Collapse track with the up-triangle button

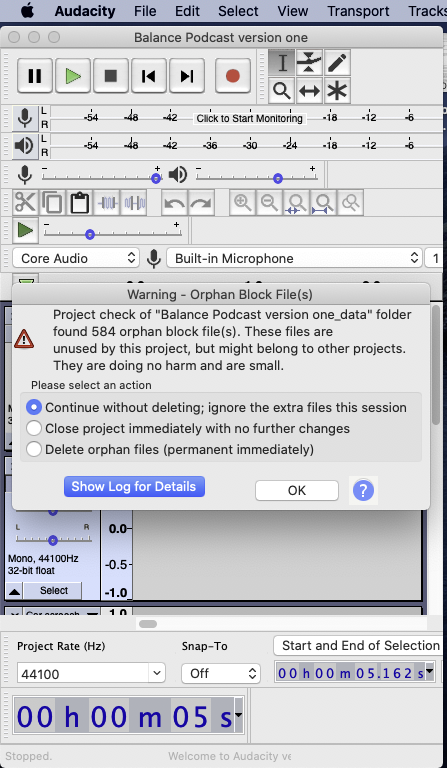15,591
